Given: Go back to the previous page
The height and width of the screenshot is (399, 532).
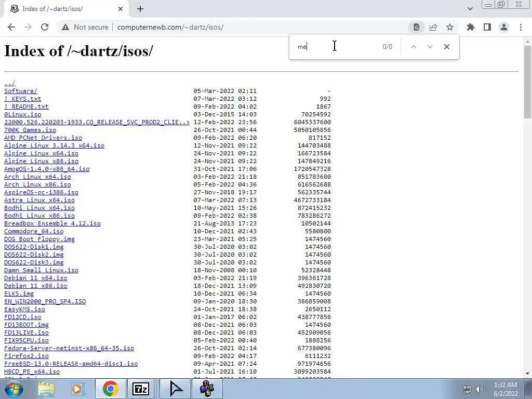Looking at the screenshot, I should click(x=11, y=27).
